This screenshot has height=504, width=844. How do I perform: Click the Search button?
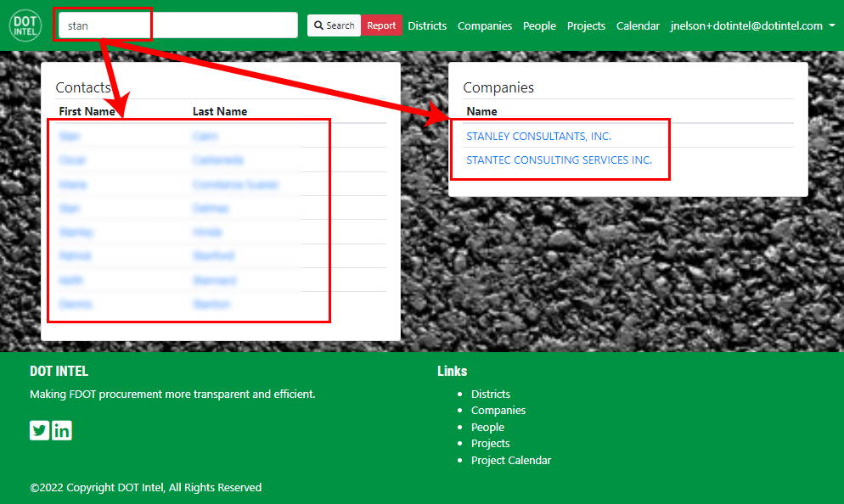click(x=334, y=25)
